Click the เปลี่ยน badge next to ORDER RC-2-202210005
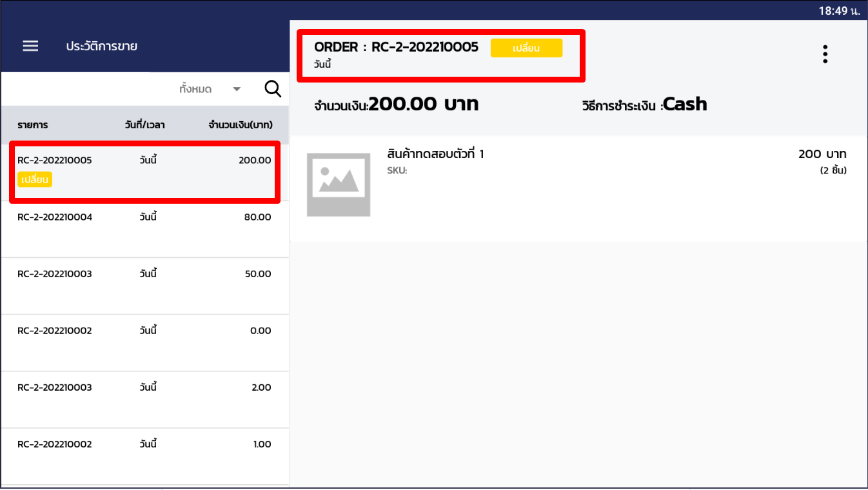868x490 pixels. [x=526, y=48]
